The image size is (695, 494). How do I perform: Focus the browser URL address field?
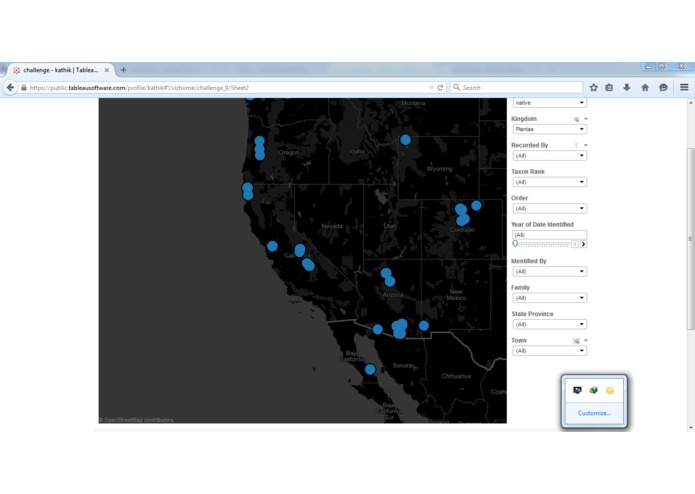tap(226, 88)
